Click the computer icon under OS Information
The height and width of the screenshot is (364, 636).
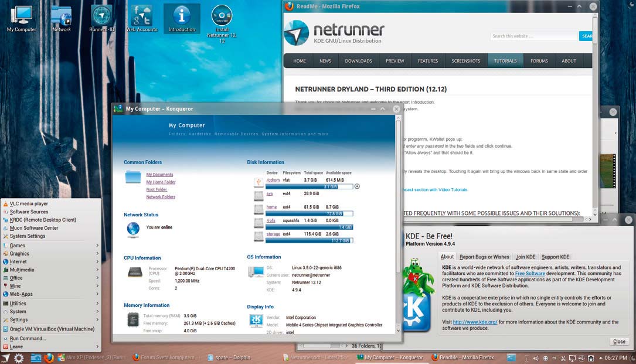pos(256,271)
